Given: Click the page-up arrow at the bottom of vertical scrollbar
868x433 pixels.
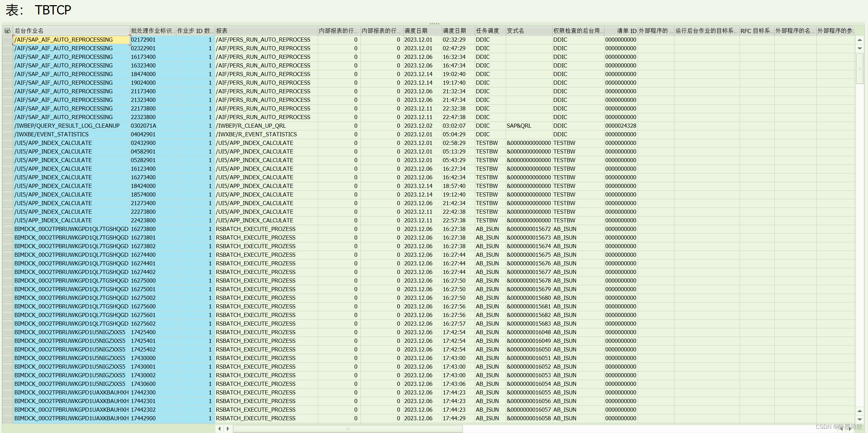Looking at the screenshot, I should [859, 411].
